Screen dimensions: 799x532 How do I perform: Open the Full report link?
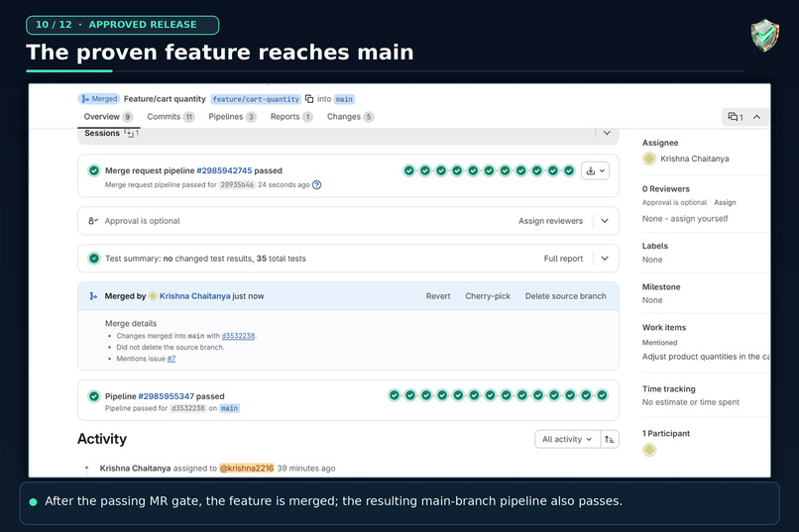[x=563, y=259]
